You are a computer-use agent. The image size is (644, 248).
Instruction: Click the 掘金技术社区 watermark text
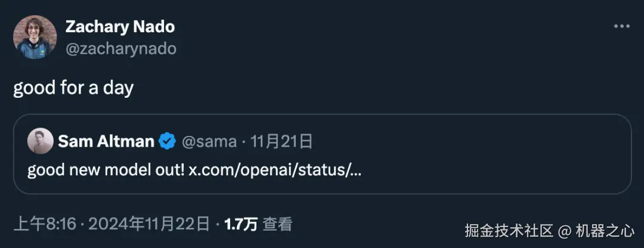point(509,231)
